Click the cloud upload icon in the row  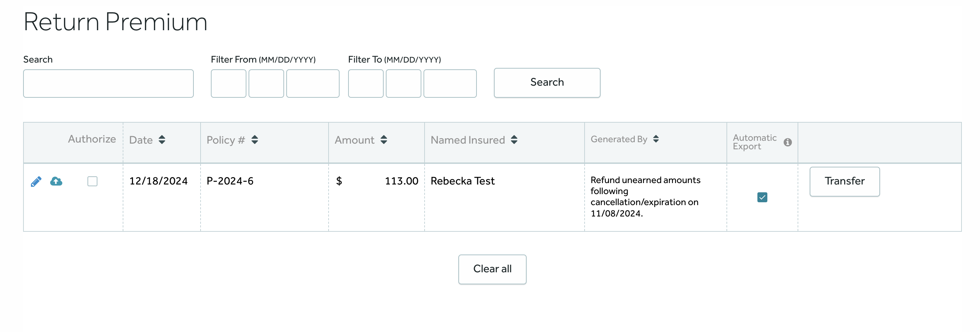(x=56, y=181)
